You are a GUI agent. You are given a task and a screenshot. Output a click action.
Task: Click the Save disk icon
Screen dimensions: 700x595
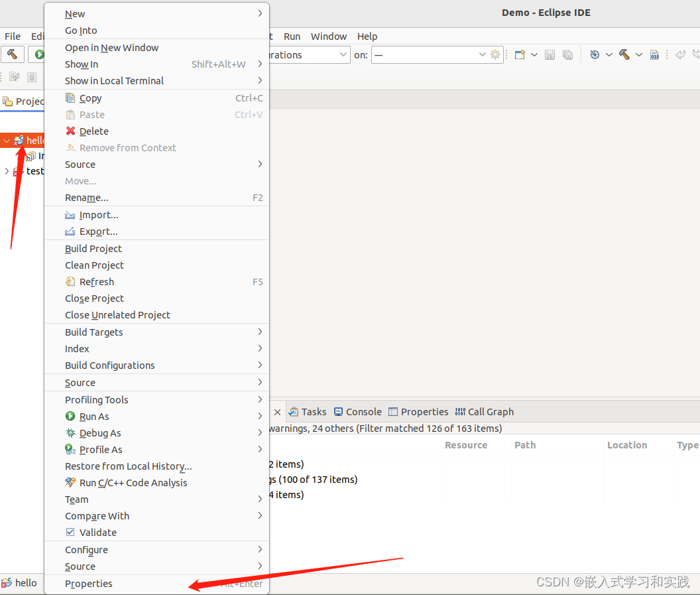point(550,54)
